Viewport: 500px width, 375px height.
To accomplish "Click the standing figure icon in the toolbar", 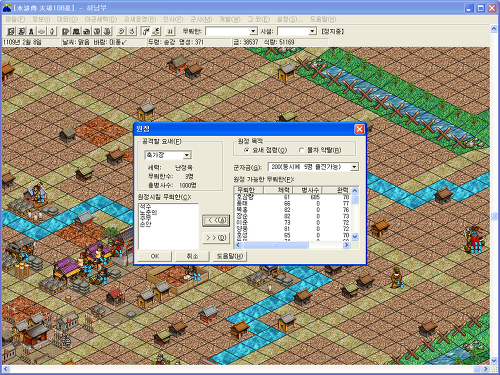I will [31, 31].
